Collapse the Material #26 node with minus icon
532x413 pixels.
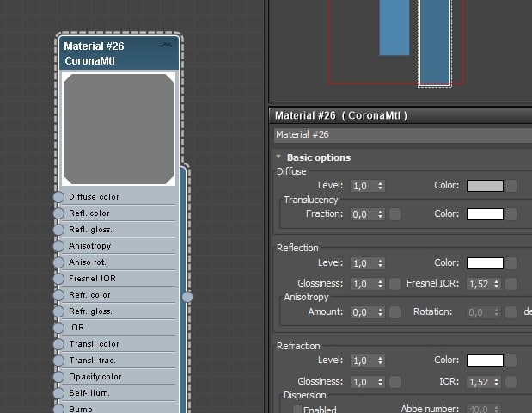click(x=167, y=46)
